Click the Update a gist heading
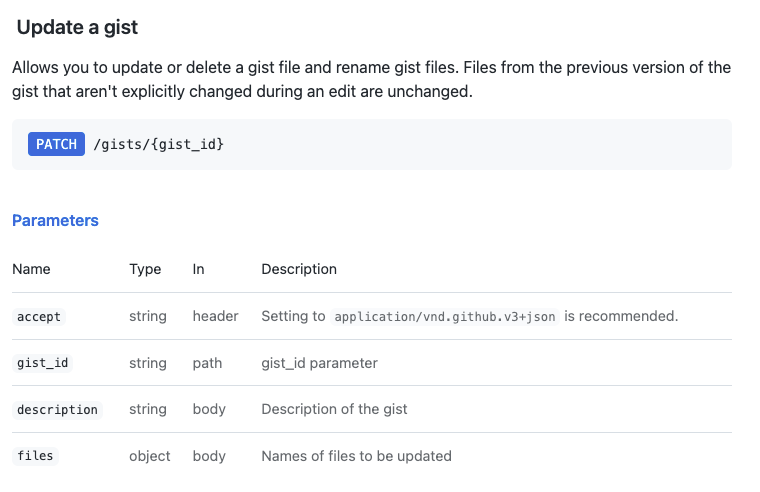This screenshot has height=492, width=760. pos(77,28)
